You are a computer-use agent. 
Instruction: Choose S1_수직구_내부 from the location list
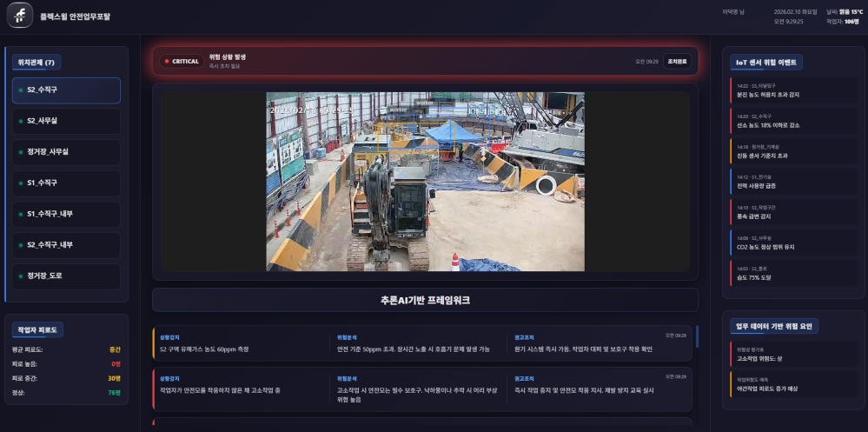[x=66, y=214]
